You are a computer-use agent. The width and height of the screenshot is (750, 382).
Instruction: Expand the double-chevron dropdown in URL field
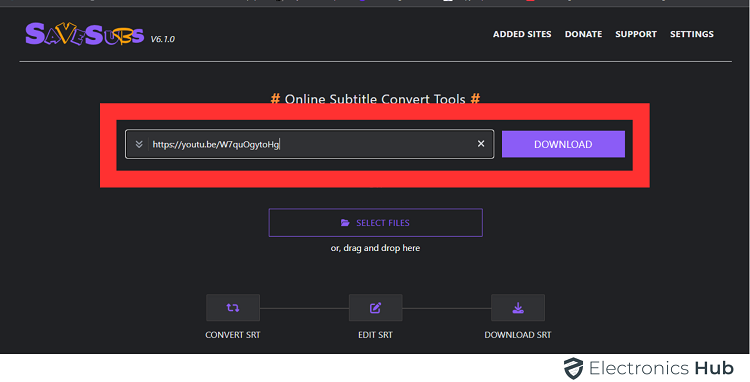(139, 144)
